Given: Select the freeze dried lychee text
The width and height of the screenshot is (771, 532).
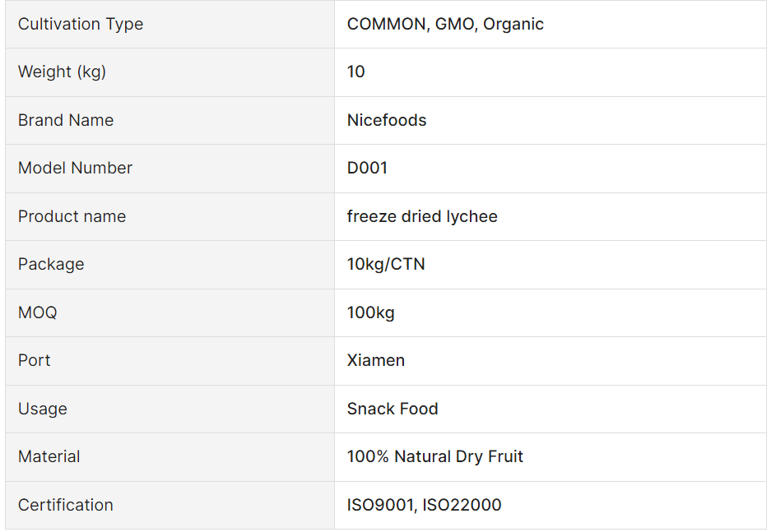Looking at the screenshot, I should (x=422, y=216).
